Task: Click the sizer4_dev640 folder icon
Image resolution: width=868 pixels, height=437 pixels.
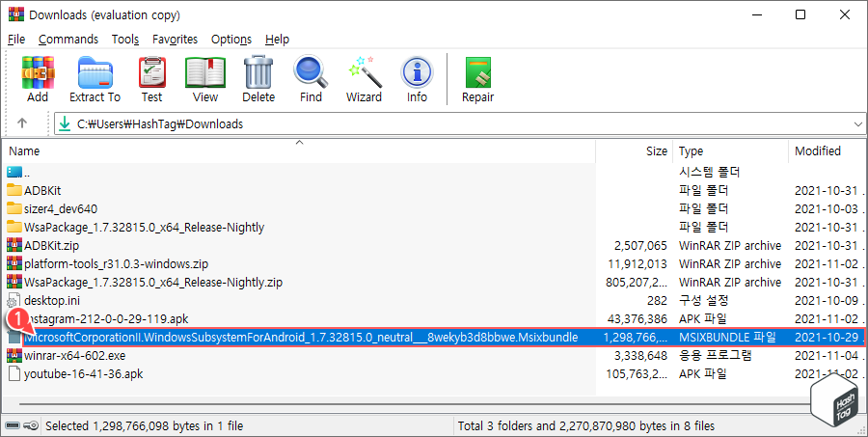Action: (14, 208)
